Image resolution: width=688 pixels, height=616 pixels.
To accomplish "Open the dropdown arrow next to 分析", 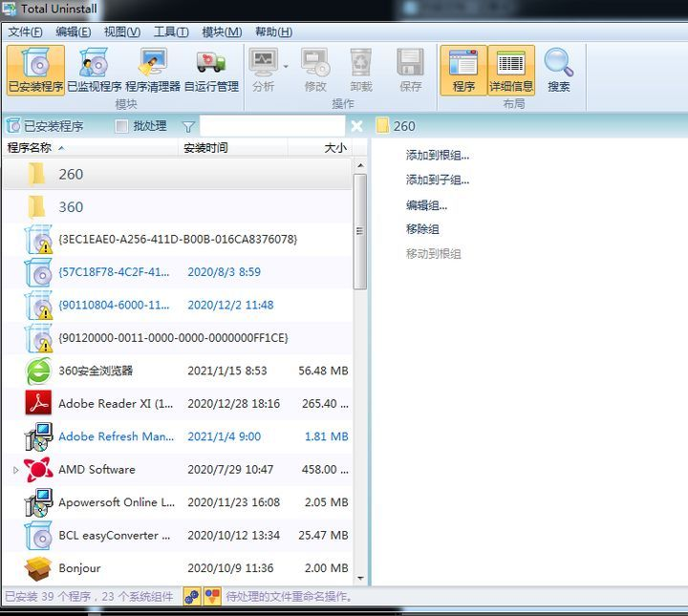I will click(x=286, y=67).
